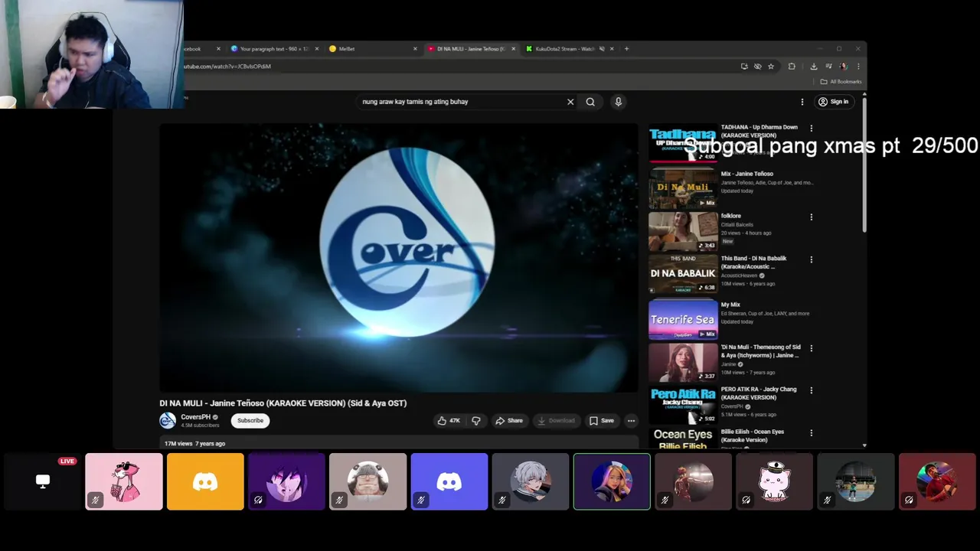Screen dimensions: 980x551
Task: Activate voice search microphone icon
Action: 618,102
